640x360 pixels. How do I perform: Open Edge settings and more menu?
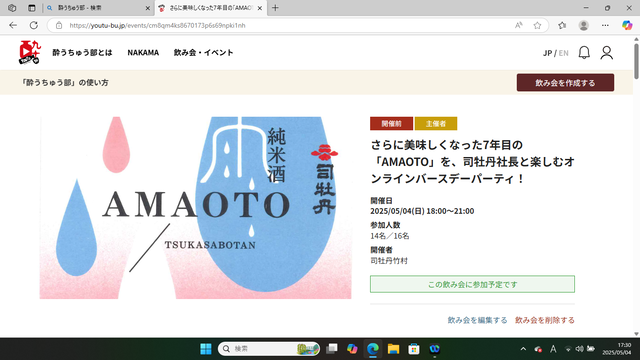click(x=605, y=25)
